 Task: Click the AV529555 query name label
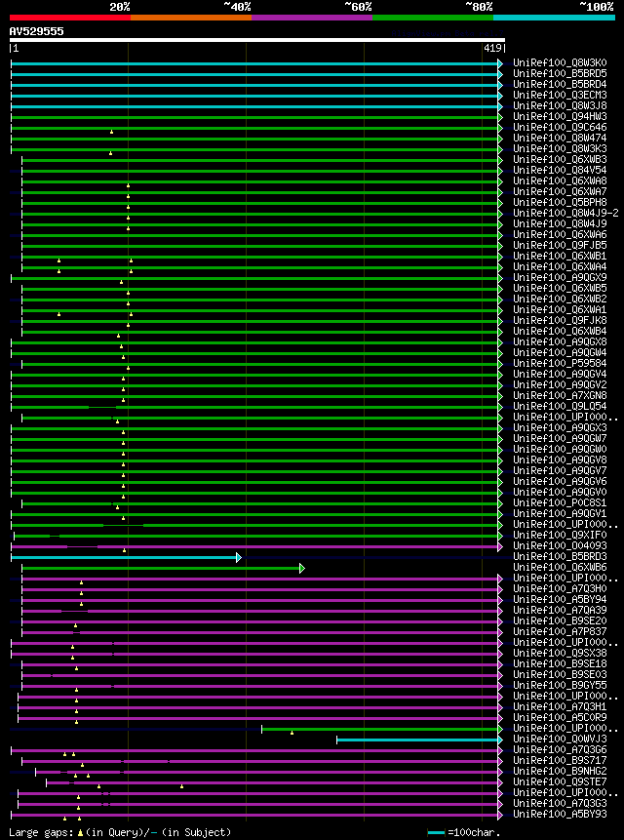pyautogui.click(x=36, y=31)
